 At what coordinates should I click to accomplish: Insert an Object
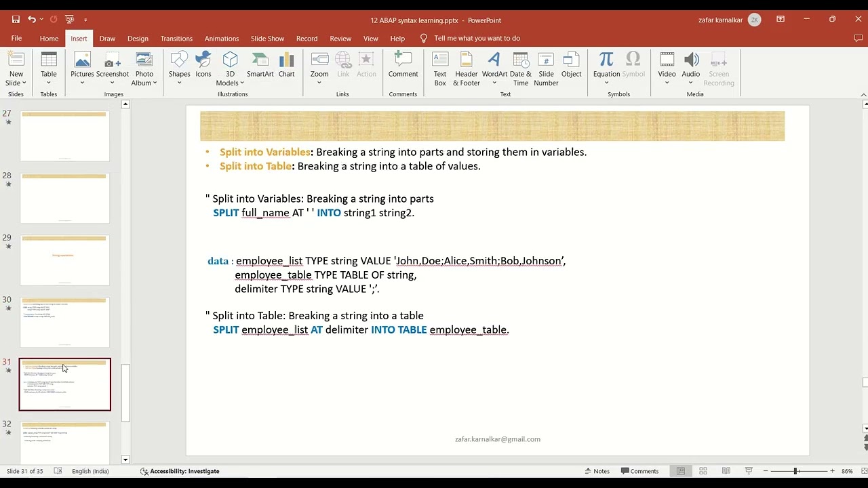(x=572, y=64)
